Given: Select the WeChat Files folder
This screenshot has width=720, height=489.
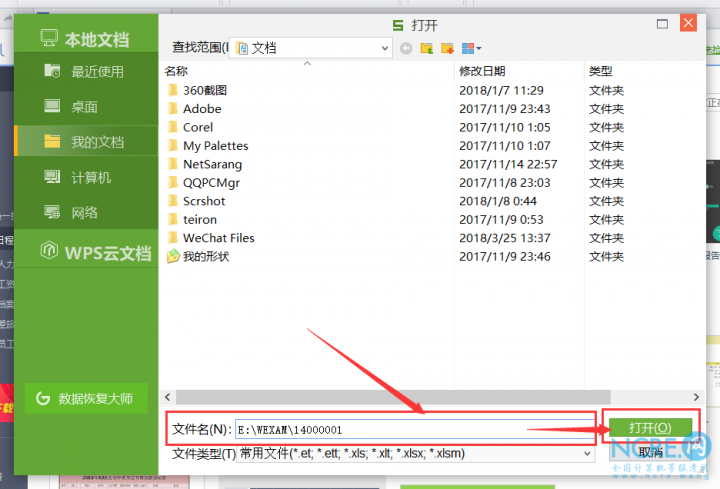Looking at the screenshot, I should coord(219,238).
